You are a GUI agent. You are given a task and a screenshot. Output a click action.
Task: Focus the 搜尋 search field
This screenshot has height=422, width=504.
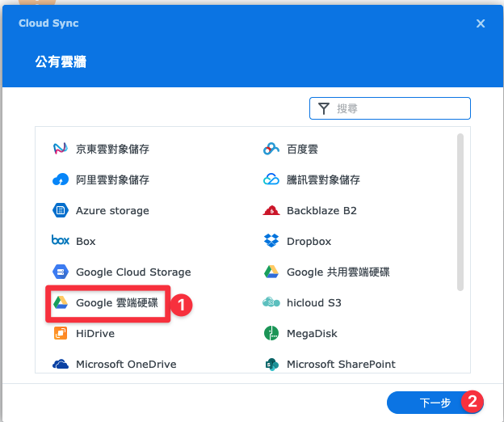tap(390, 108)
